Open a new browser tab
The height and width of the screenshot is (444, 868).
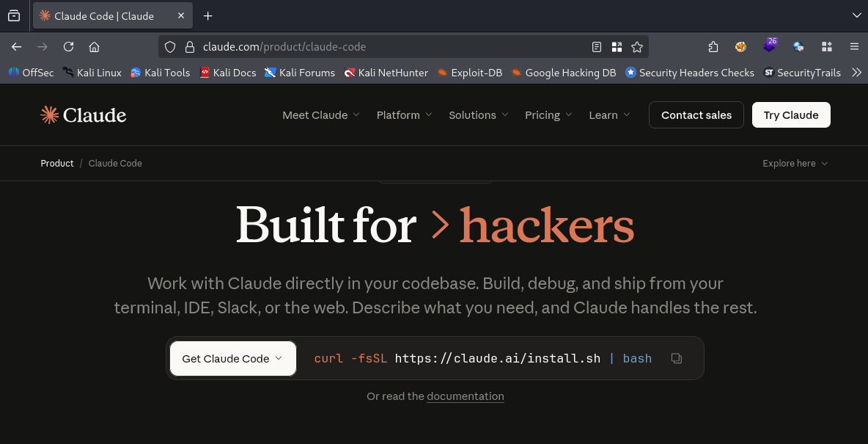[x=207, y=15]
